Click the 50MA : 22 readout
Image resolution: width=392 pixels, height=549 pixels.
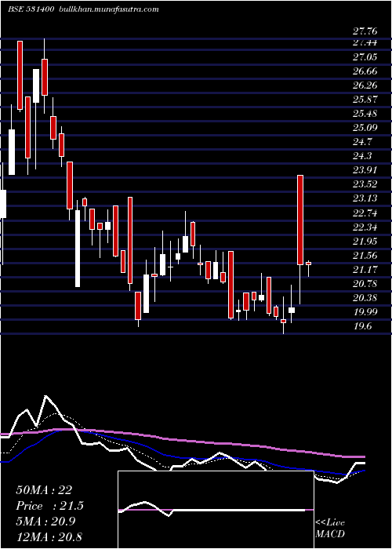coord(44,490)
